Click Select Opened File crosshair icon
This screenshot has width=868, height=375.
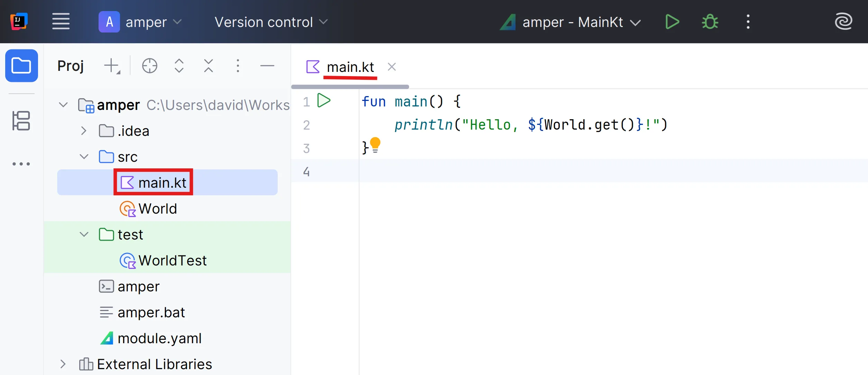[149, 66]
